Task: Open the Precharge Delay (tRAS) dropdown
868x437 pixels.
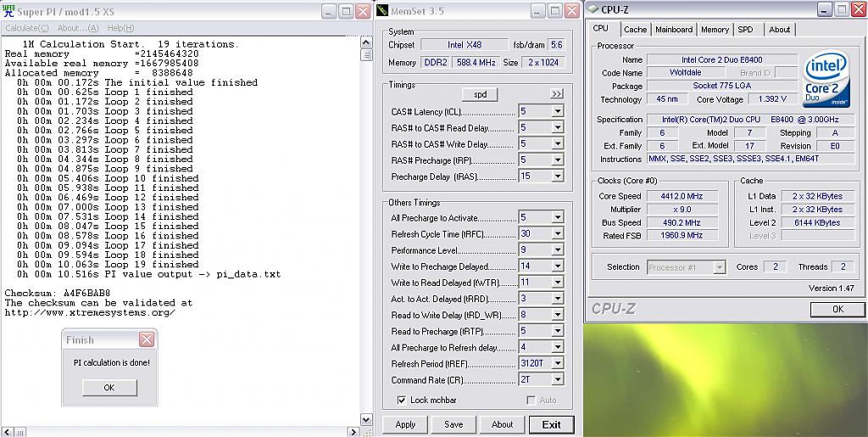Action: [x=558, y=176]
